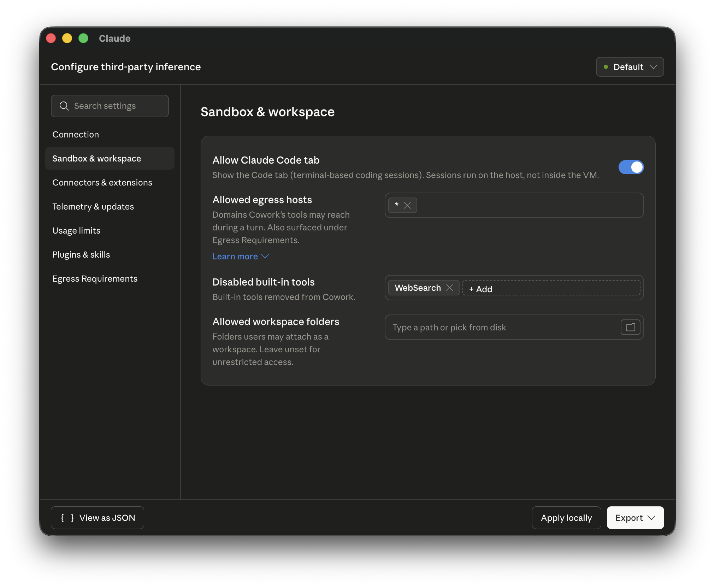Add a disabled built-in tool
This screenshot has height=588, width=715.
pos(551,288)
